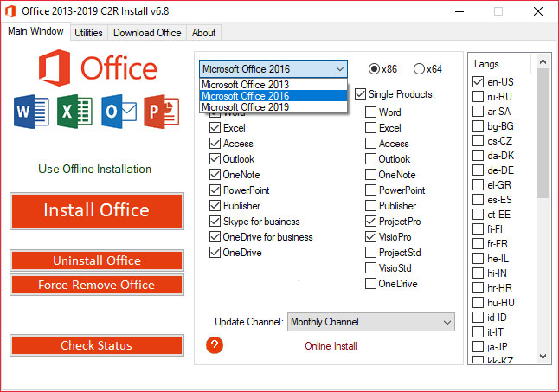
Task: Click the Force Remove Office button
Action: tap(97, 285)
